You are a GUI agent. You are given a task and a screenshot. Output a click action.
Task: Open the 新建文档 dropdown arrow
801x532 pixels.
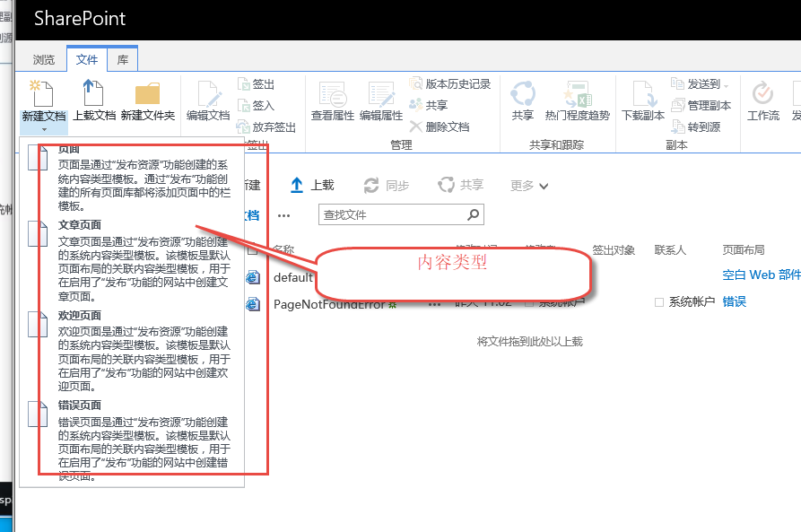click(x=44, y=129)
